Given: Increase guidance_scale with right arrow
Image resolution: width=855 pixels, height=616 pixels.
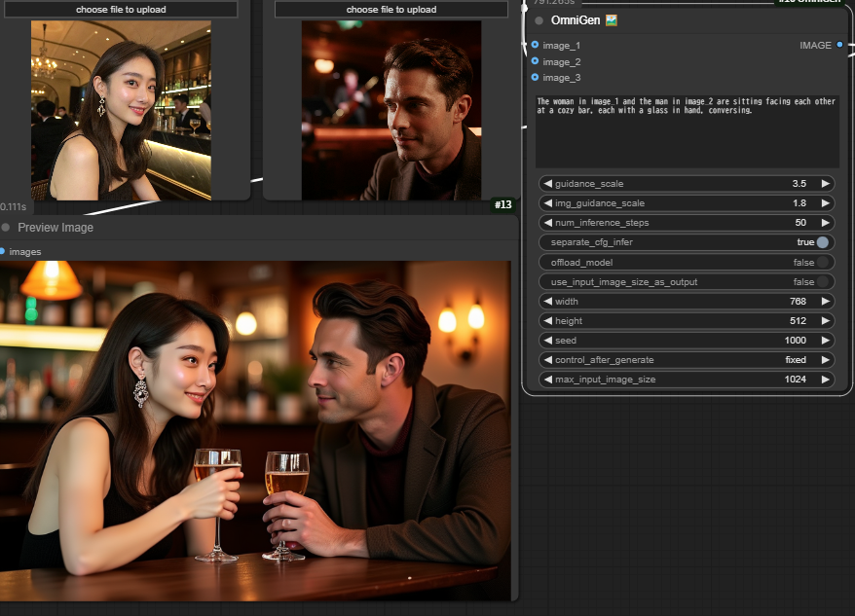Looking at the screenshot, I should pos(826,184).
